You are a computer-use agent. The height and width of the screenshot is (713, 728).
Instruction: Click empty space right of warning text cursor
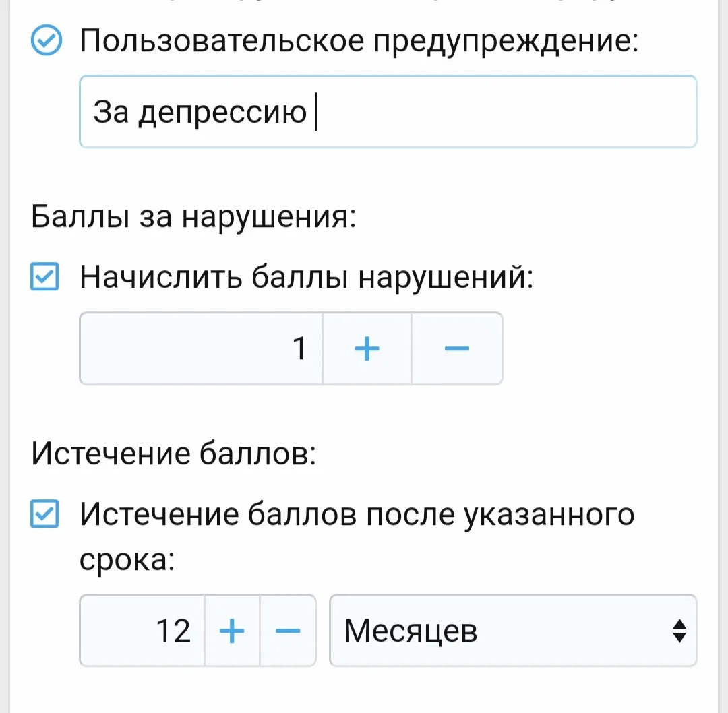click(x=506, y=112)
